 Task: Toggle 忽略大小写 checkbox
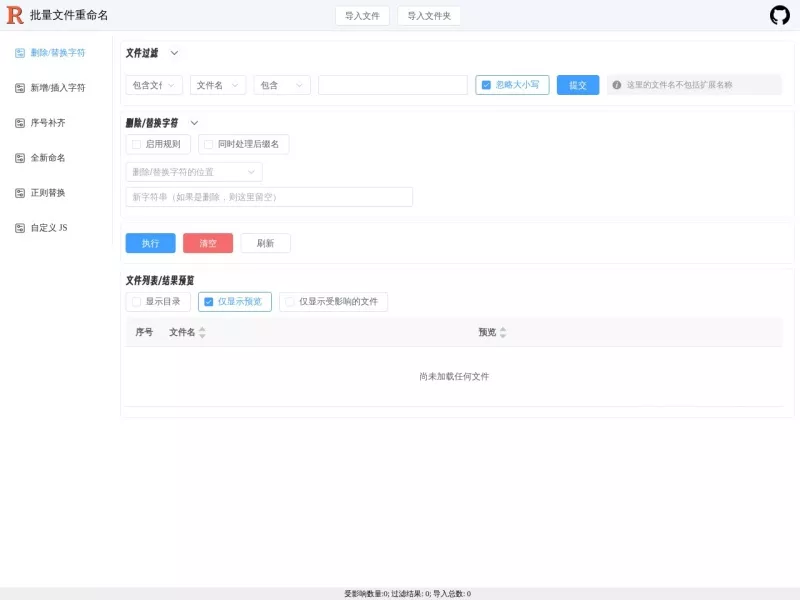click(x=486, y=85)
